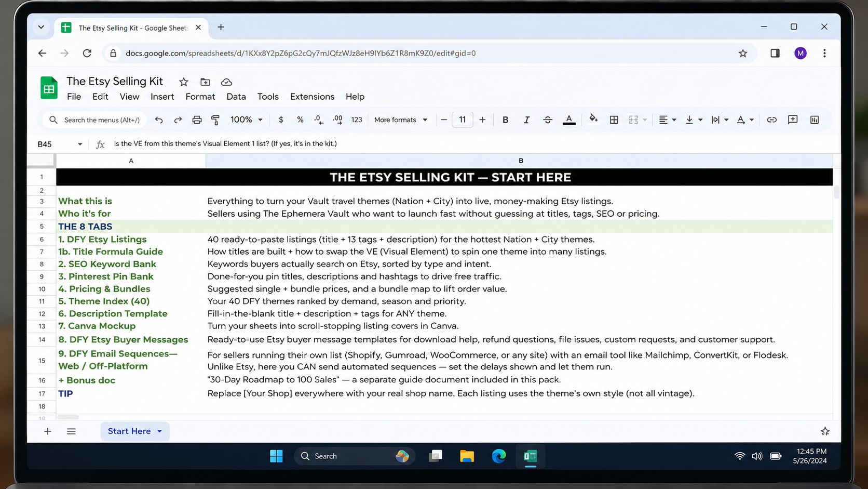This screenshot has height=489, width=868.
Task: Toggle strikethrough formatting
Action: [x=548, y=120]
